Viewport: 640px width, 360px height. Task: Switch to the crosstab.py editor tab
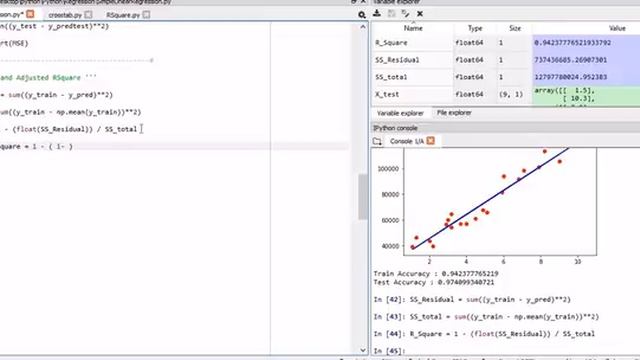coord(65,15)
